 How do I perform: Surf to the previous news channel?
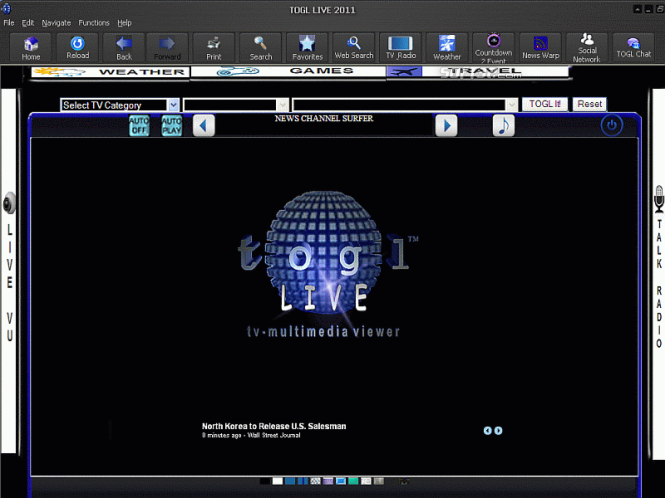click(204, 126)
